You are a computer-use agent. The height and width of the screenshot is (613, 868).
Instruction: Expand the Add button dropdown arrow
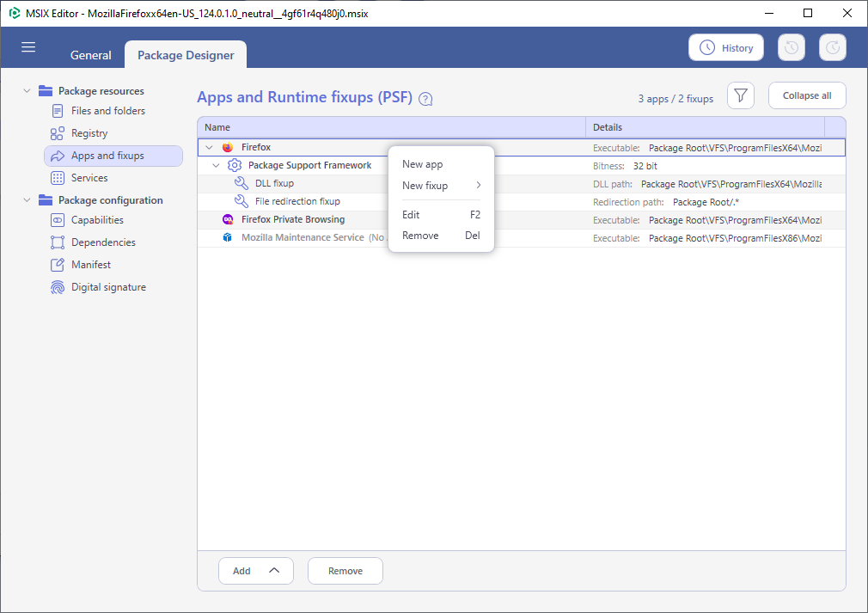coord(274,570)
